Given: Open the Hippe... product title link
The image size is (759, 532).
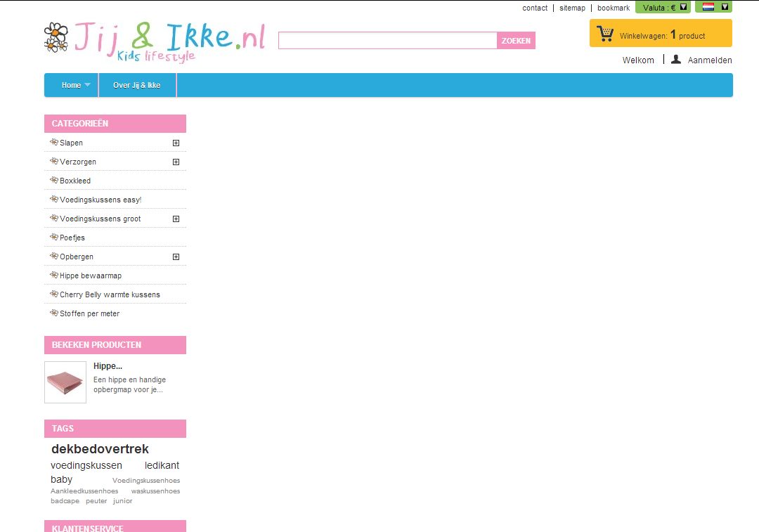Looking at the screenshot, I should click(108, 366).
